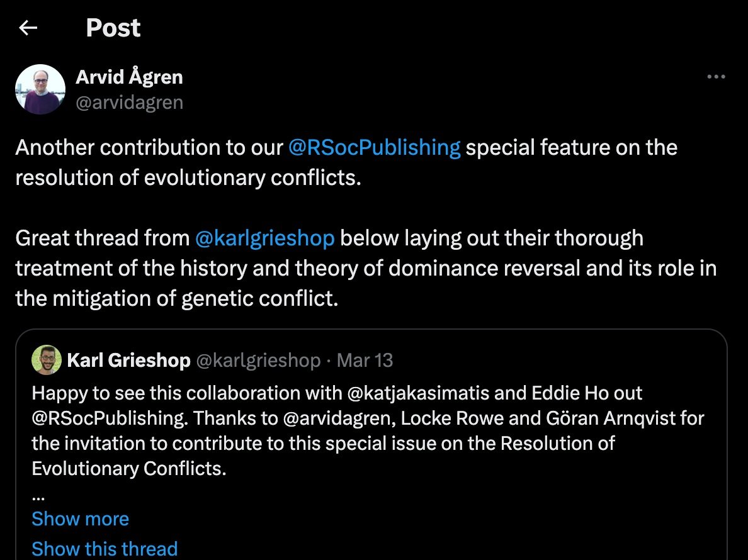
Task: Open the blue @RSocPublishing mention
Action: [x=375, y=147]
